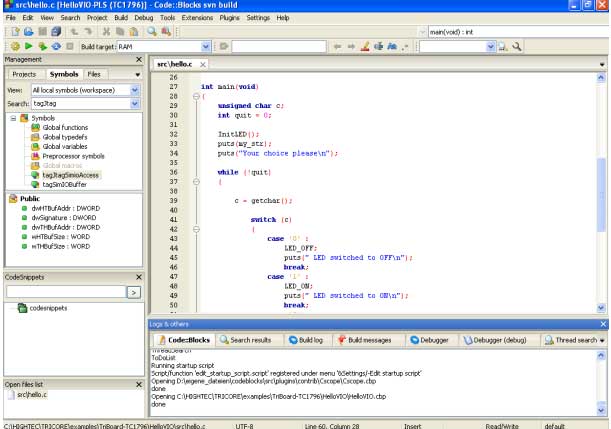Click the Find magnifier icon in main toolbar
Image resolution: width=611 pixels, height=429 pixels.
tap(152, 32)
